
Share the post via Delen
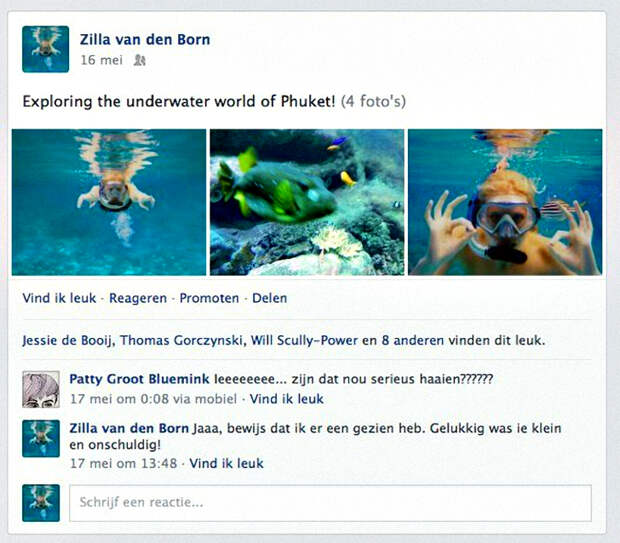click(270, 298)
